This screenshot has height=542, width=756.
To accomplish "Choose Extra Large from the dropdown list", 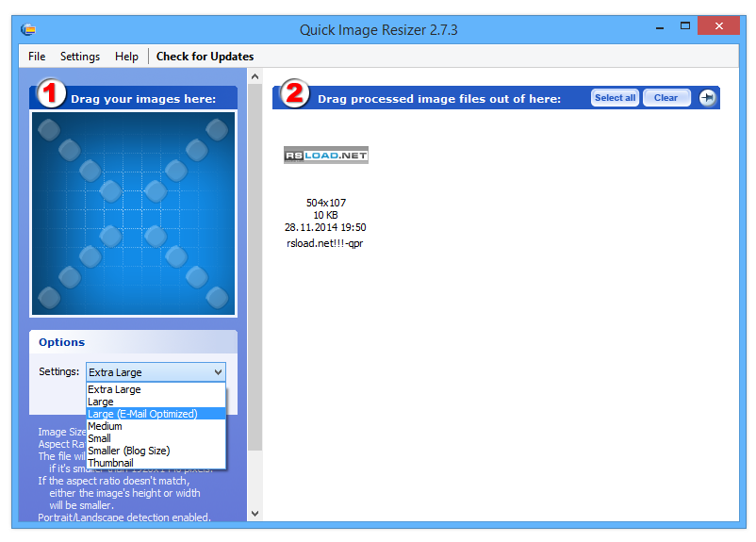I will pyautogui.click(x=156, y=389).
